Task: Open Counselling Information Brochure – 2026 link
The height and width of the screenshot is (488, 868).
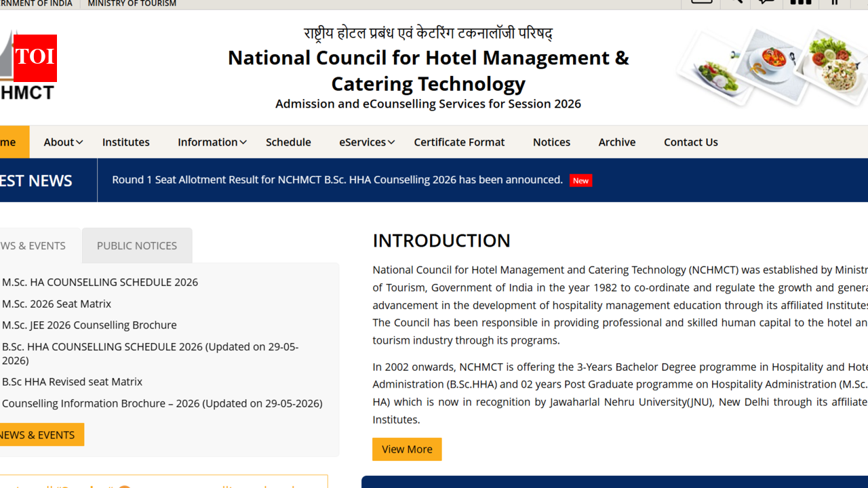Action: point(162,403)
